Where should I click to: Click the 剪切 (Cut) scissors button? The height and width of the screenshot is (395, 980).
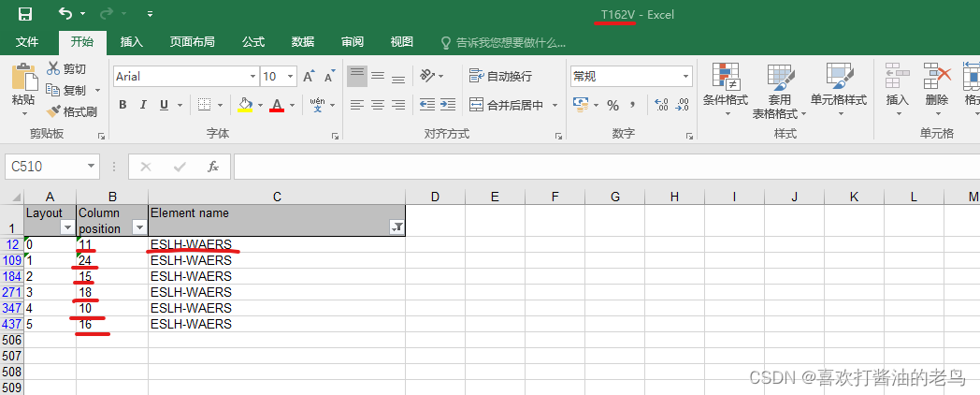(x=66, y=69)
